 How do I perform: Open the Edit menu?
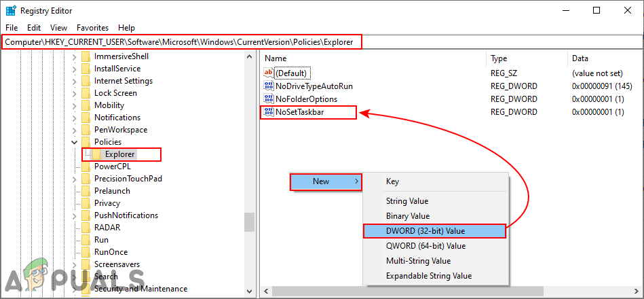pos(34,28)
